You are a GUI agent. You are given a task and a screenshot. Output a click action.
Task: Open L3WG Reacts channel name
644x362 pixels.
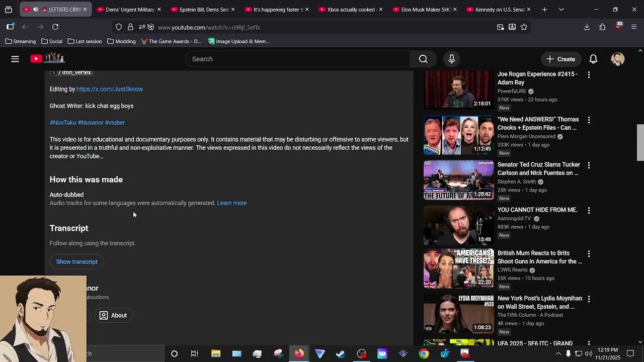(x=512, y=270)
